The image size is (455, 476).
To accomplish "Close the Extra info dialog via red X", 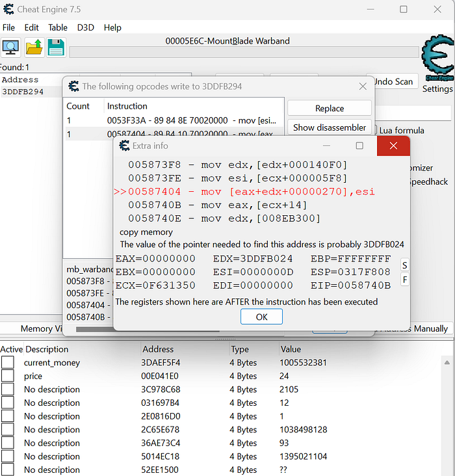I will [x=393, y=146].
